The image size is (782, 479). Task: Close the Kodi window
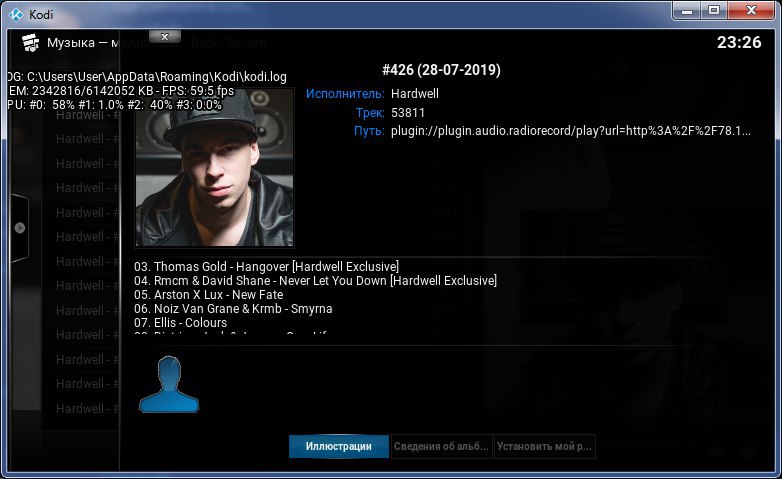[752, 10]
